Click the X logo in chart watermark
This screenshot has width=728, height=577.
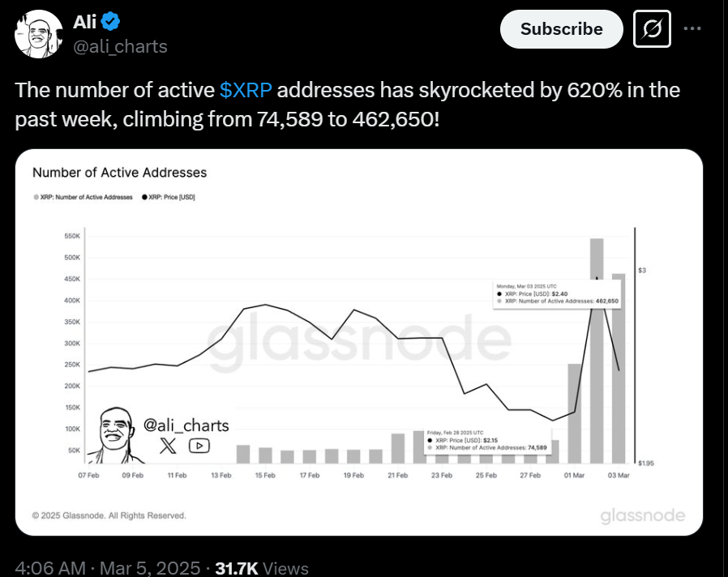[x=168, y=446]
